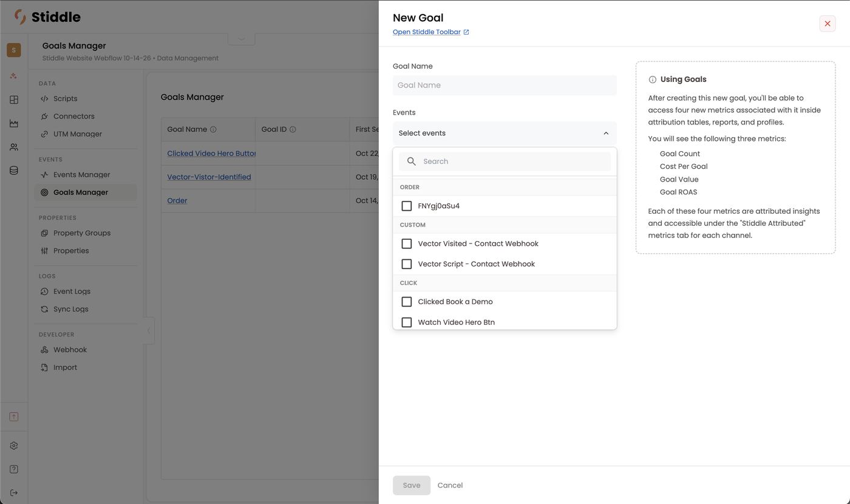Click the Stiddle logo icon
This screenshot has width=850, height=504.
click(x=20, y=17)
